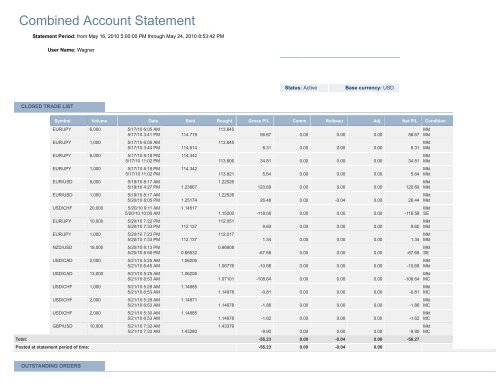
Task: Select the NZD/USD symbol cell
Action: pos(62,247)
